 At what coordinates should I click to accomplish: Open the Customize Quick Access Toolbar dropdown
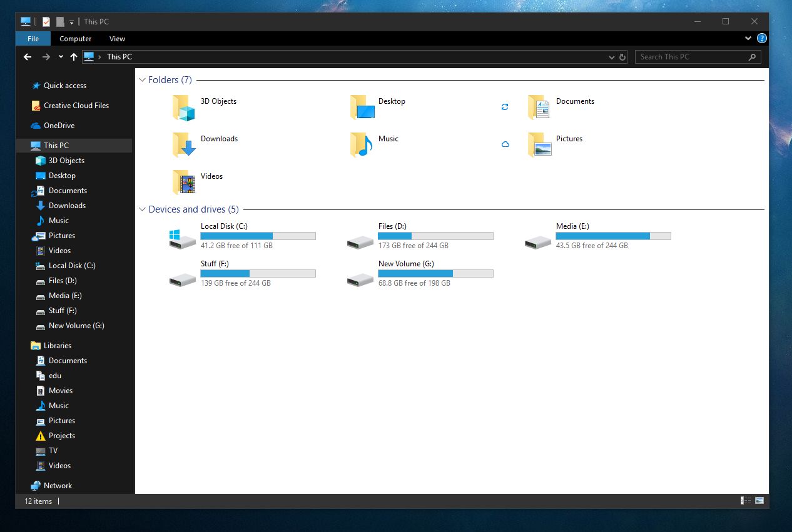point(71,21)
